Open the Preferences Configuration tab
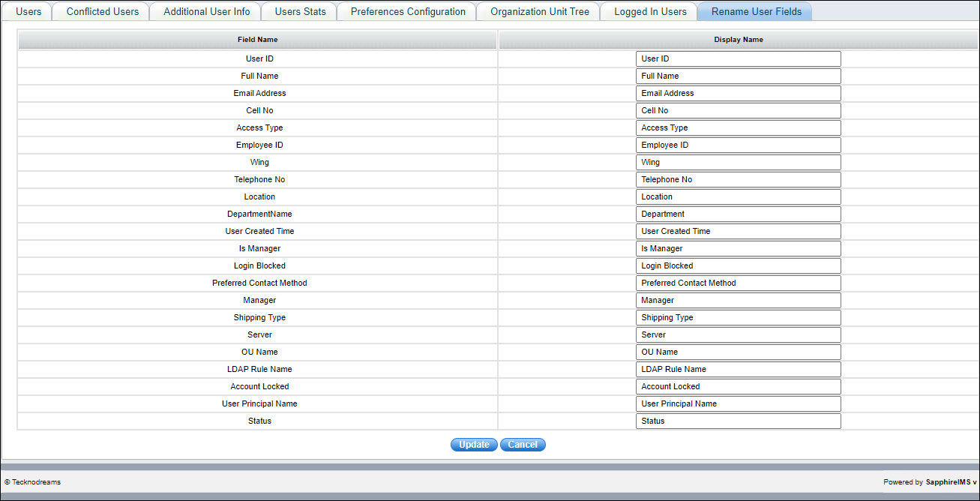This screenshot has width=980, height=501. pos(408,11)
